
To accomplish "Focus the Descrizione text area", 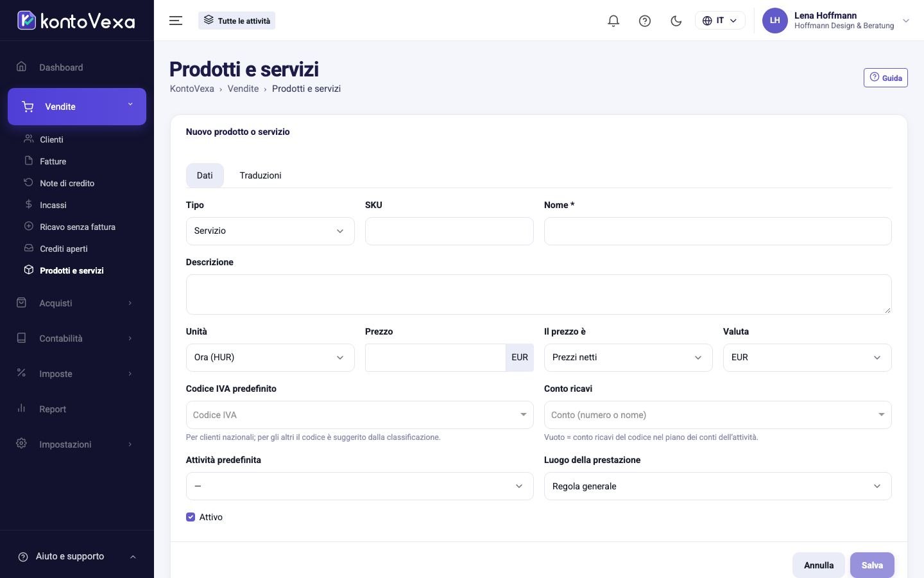I will pyautogui.click(x=539, y=294).
